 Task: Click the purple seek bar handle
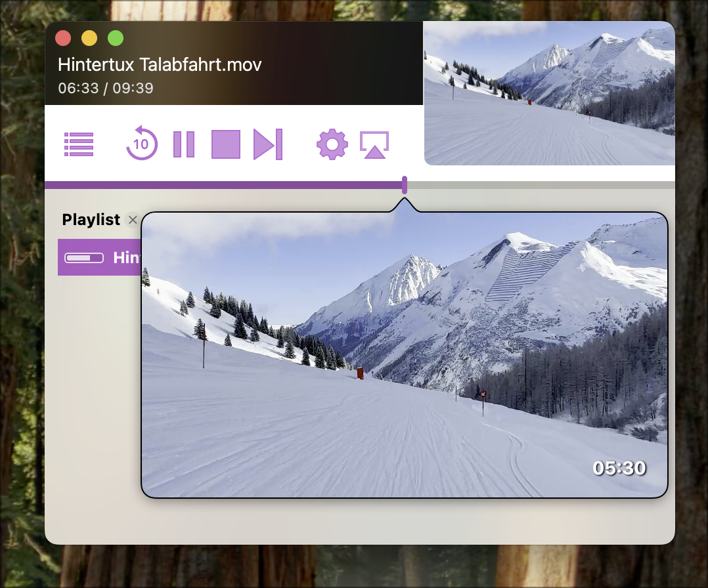click(x=405, y=185)
